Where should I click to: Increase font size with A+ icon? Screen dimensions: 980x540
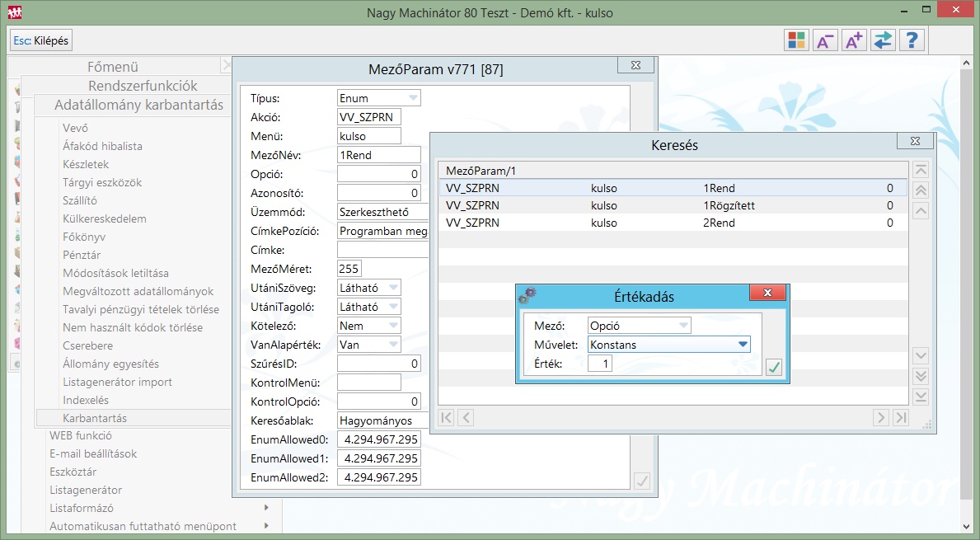click(x=853, y=40)
